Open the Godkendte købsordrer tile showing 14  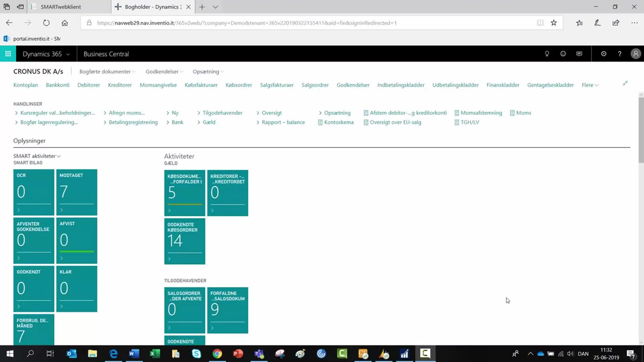184,241
